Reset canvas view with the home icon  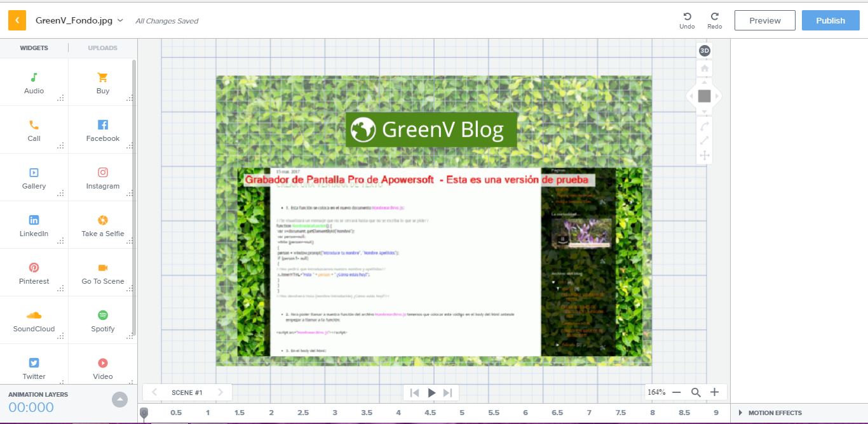704,68
